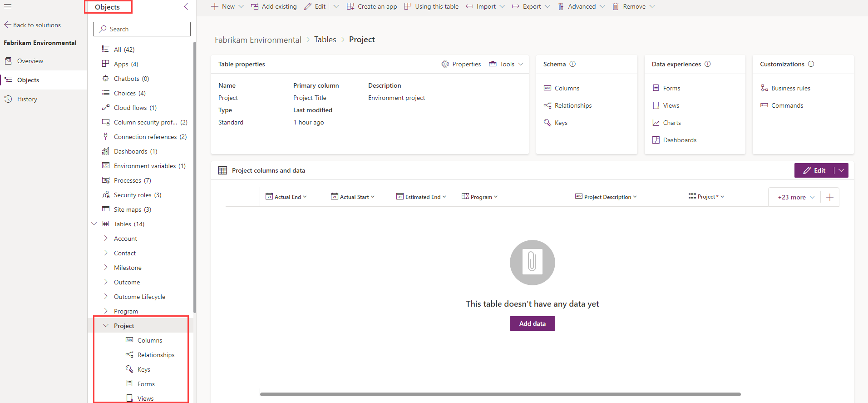This screenshot has height=403, width=868.
Task: Open Views link in Data experiences
Action: click(671, 105)
